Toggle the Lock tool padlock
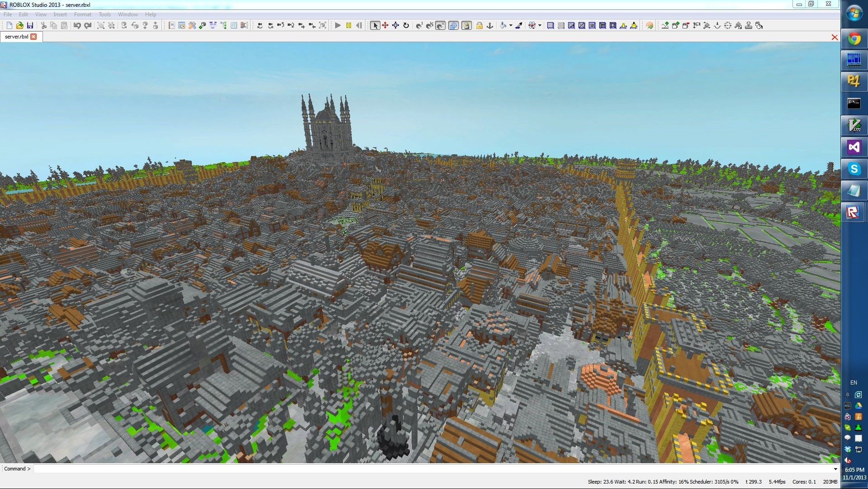 479,26
